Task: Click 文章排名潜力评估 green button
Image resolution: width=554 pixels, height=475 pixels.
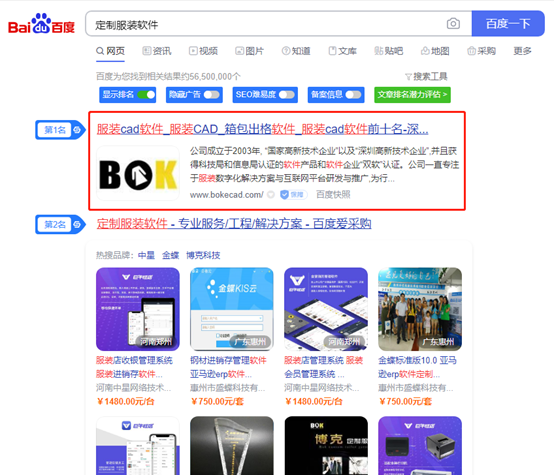Action: [x=412, y=95]
